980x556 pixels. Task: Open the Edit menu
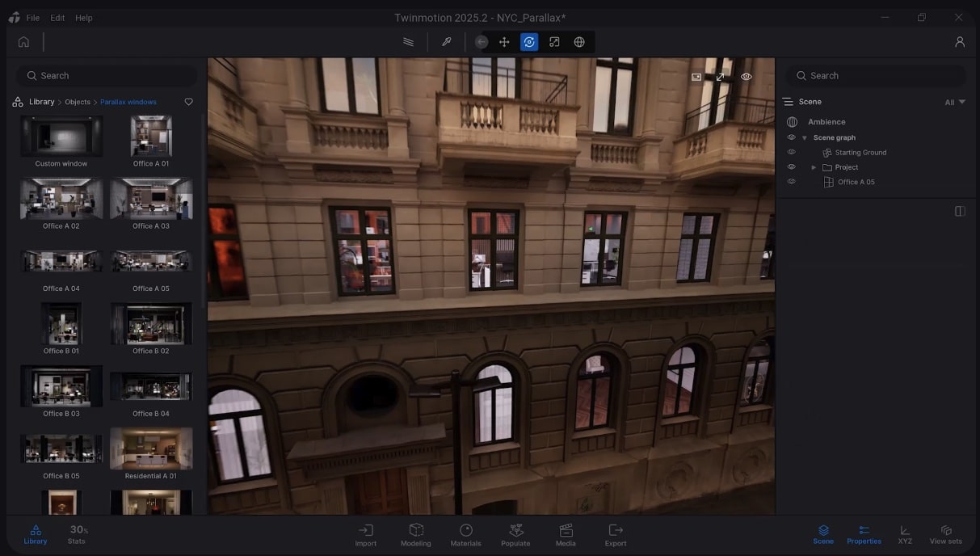57,18
